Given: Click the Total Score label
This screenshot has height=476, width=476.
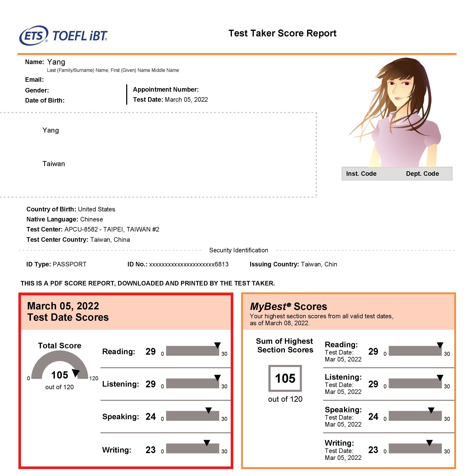Looking at the screenshot, I should pos(60,346).
